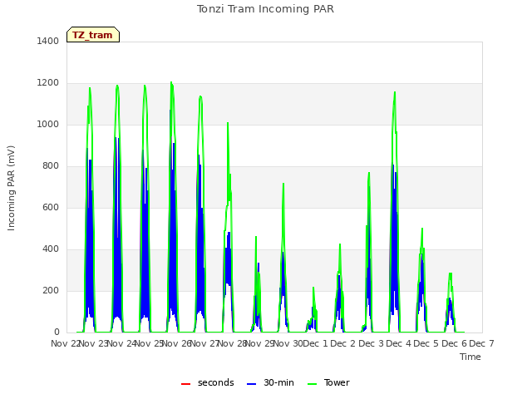Viewport: 532px width, 399px height.
Task: Click the highest green Tower peak above 1200
Action: click(x=171, y=82)
